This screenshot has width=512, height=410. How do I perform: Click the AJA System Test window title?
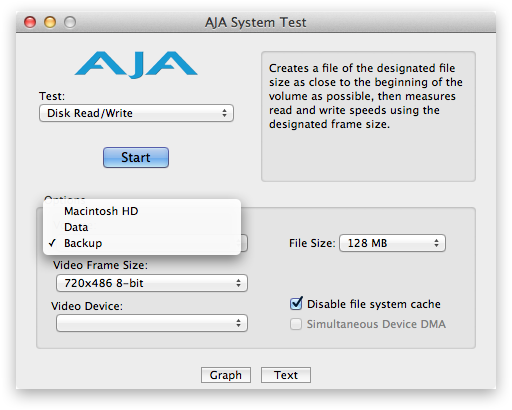click(x=256, y=22)
